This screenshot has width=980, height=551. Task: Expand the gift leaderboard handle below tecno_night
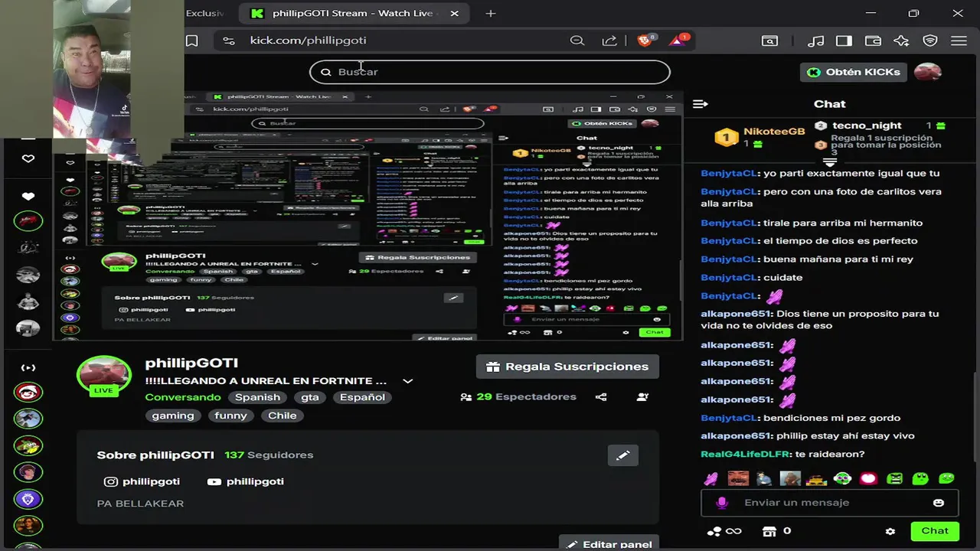[x=829, y=162]
